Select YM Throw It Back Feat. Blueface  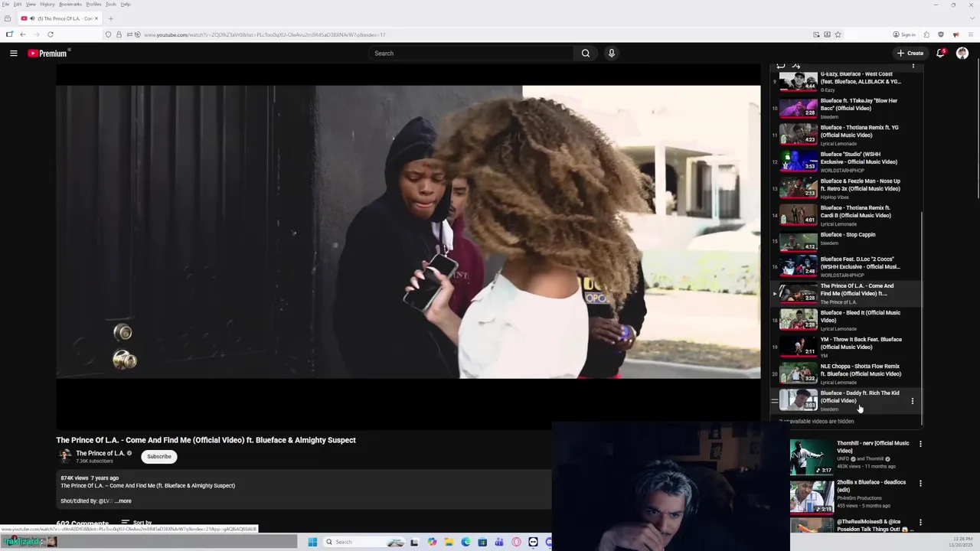tap(846, 347)
